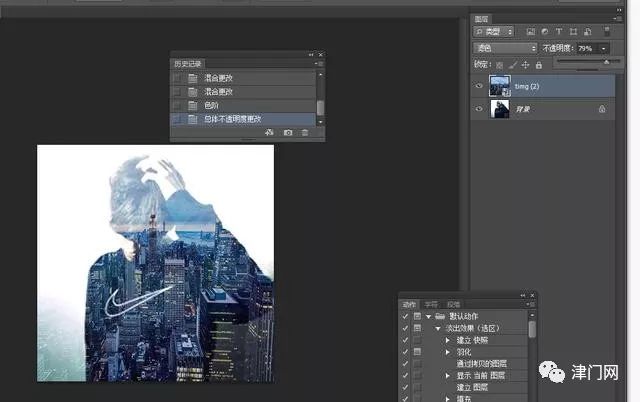
Task: Collapse the 默认动作 action folder
Action: click(427, 316)
